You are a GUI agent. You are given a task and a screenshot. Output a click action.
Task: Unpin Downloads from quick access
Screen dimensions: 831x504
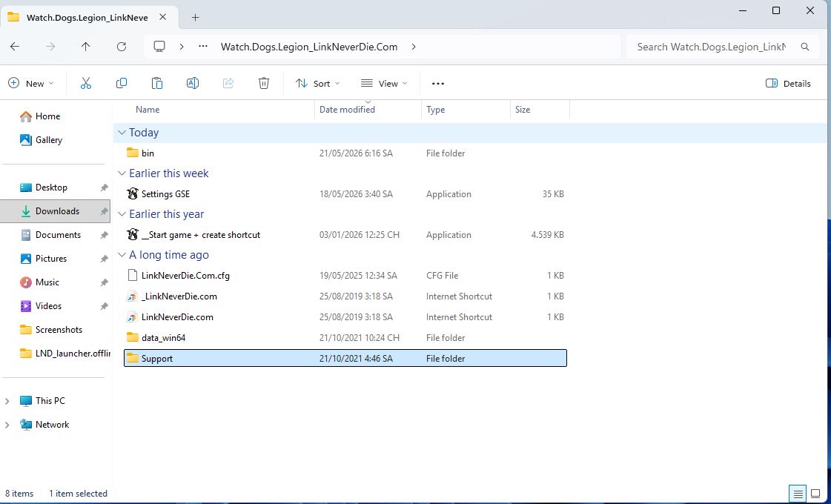[x=104, y=211]
